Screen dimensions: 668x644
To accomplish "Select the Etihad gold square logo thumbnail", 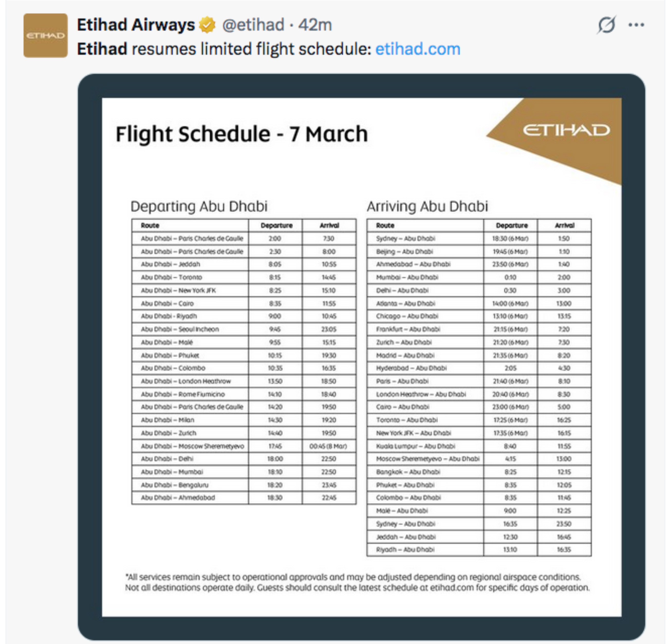I will [46, 35].
